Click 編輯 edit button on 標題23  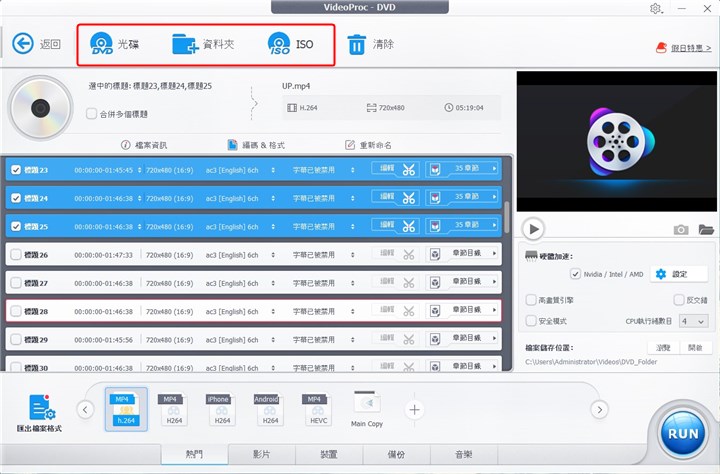[387, 169]
